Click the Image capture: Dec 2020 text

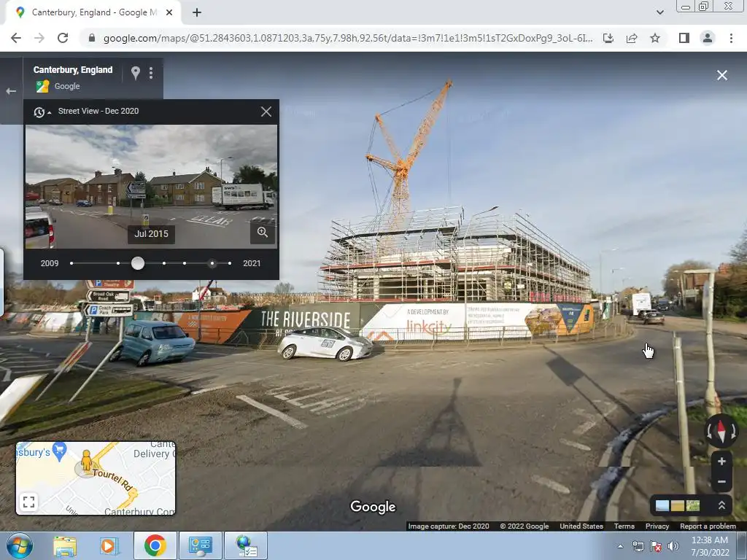point(449,526)
